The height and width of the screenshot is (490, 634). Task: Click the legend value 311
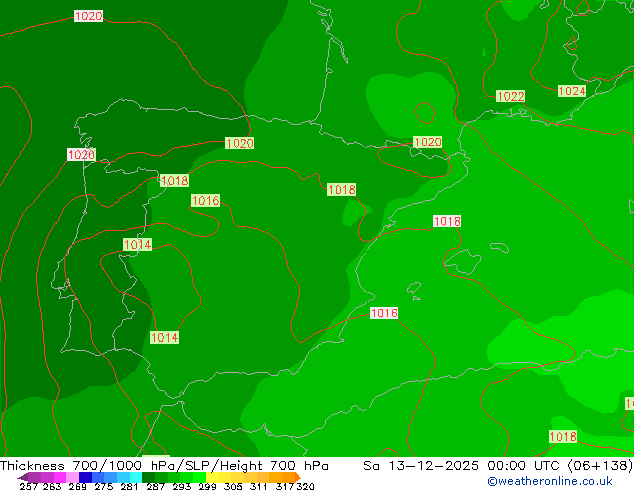click(258, 486)
